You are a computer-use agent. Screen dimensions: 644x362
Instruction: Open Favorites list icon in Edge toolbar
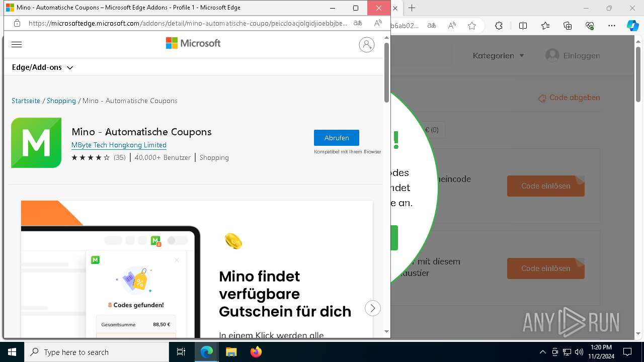[545, 26]
